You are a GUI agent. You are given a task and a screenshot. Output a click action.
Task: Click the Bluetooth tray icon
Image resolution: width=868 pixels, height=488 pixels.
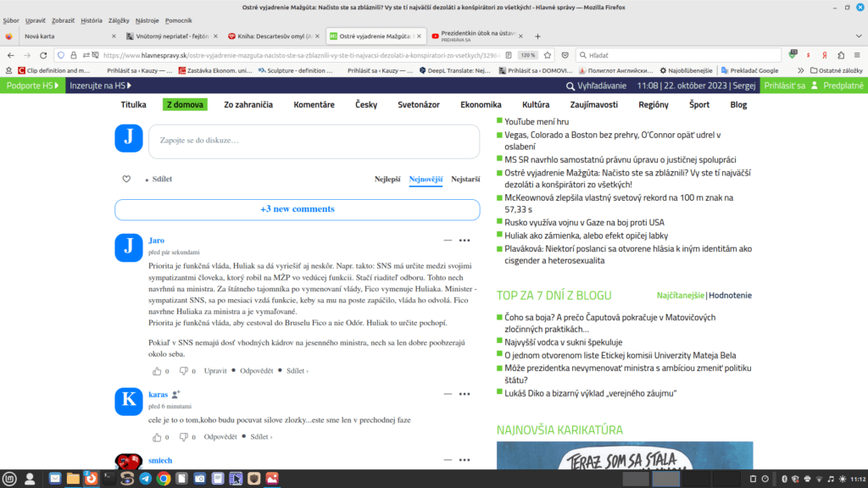(784, 480)
